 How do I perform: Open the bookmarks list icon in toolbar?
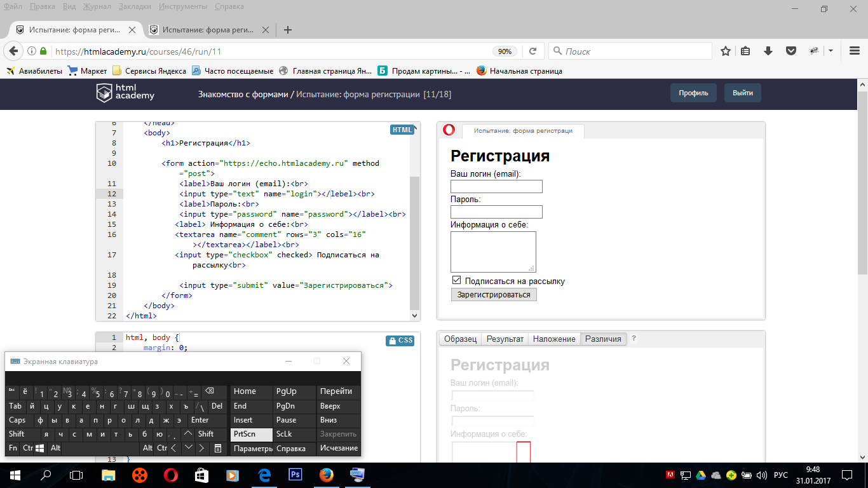(x=746, y=51)
